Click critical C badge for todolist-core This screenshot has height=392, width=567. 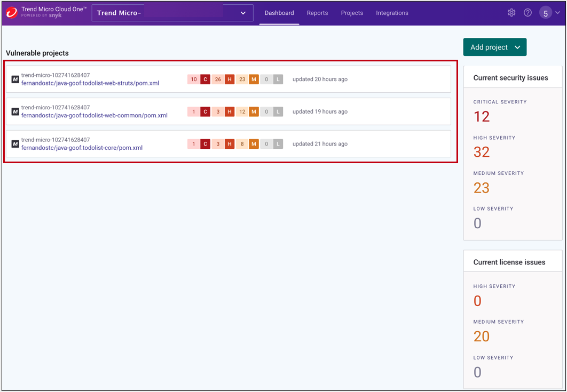[x=205, y=144]
